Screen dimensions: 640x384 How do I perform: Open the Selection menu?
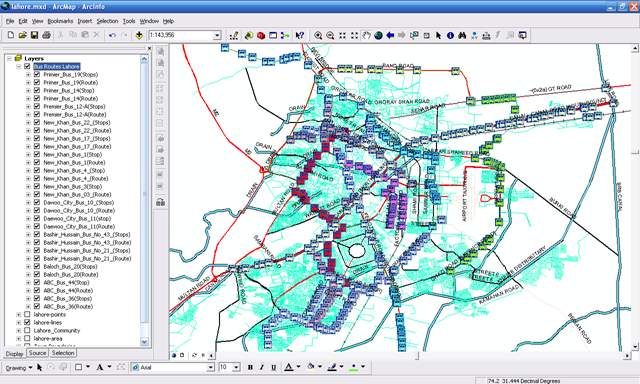[x=107, y=21]
